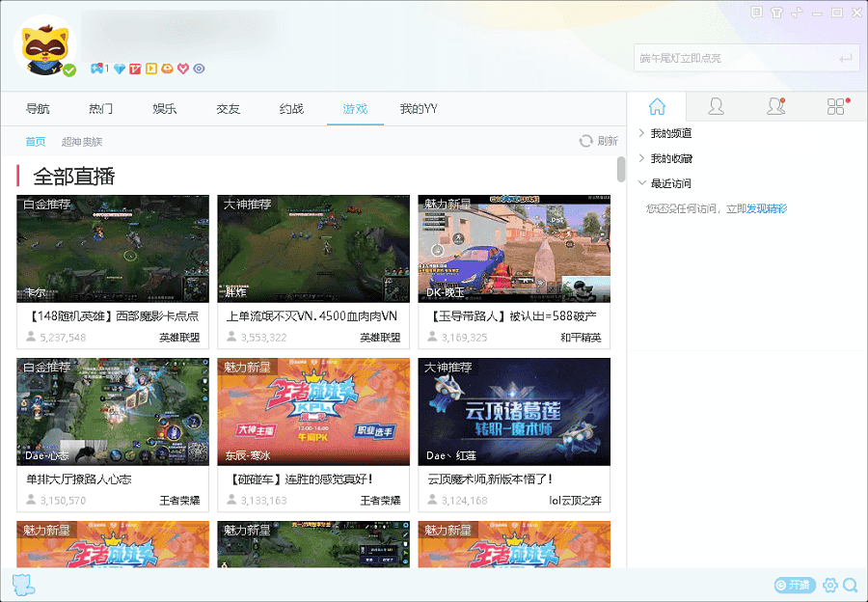Open the 约战 tab
The height and width of the screenshot is (602, 868).
(291, 109)
